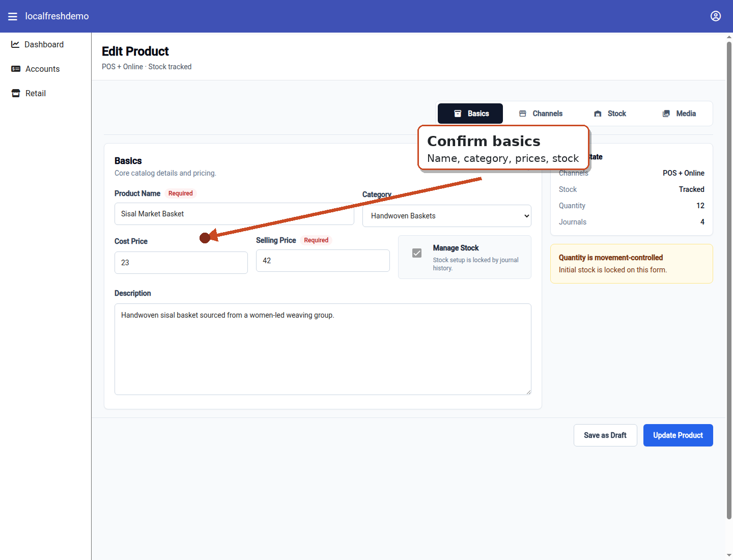Click the localfreshdemo brand title
This screenshot has height=560, width=733.
click(57, 16)
